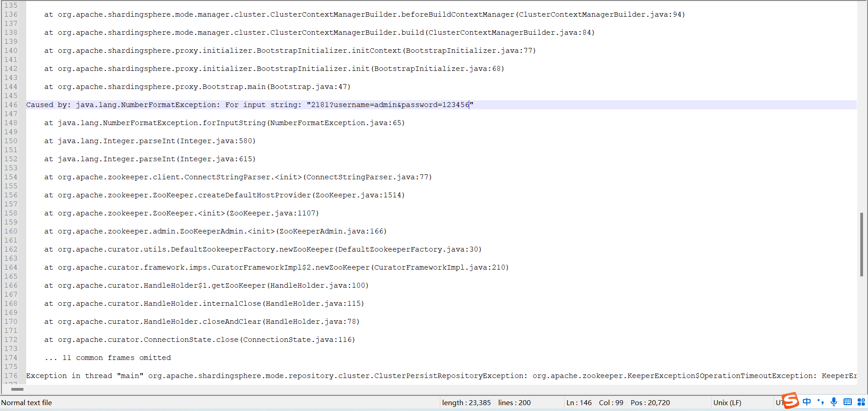
Task: Click the 'DefaultZookeeperFactory.newZooKeeper' line
Action: [x=263, y=249]
